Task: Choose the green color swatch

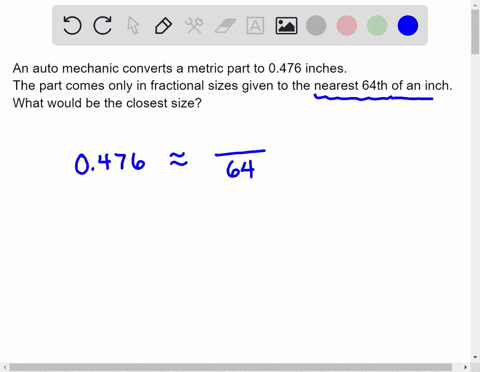Action: tap(377, 25)
